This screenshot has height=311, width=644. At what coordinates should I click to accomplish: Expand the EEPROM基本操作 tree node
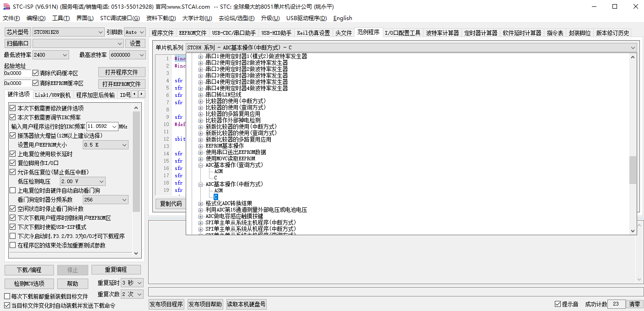tap(200, 146)
